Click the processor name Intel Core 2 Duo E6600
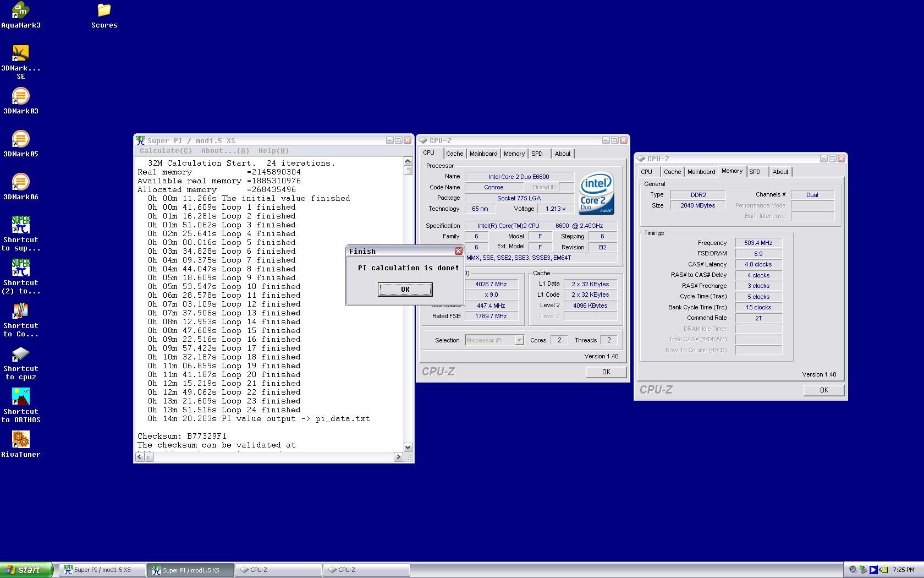The height and width of the screenshot is (578, 924). pyautogui.click(x=519, y=177)
